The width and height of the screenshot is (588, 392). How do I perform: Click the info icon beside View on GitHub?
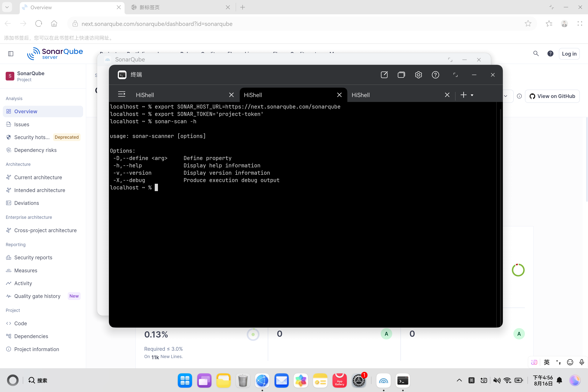point(519,96)
